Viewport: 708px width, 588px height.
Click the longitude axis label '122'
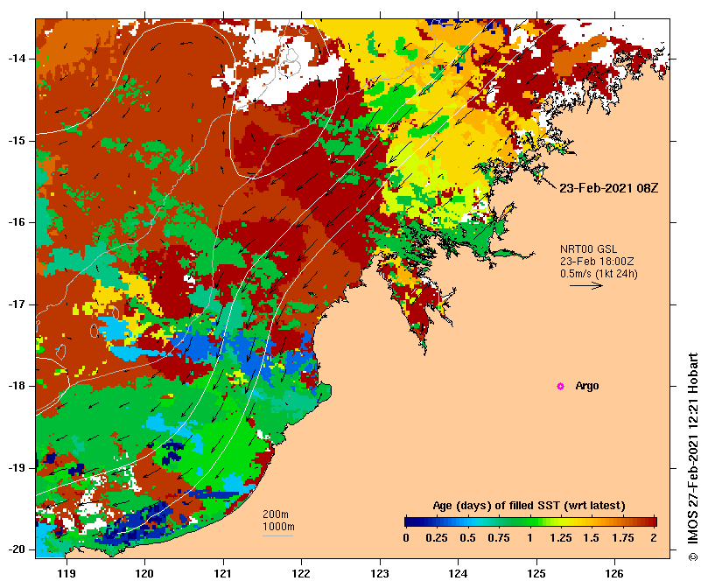(x=301, y=574)
